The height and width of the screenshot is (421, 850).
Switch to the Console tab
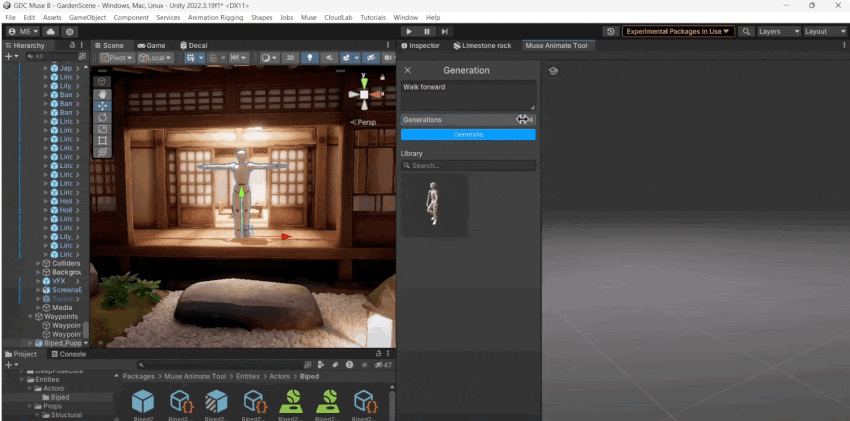[68, 354]
